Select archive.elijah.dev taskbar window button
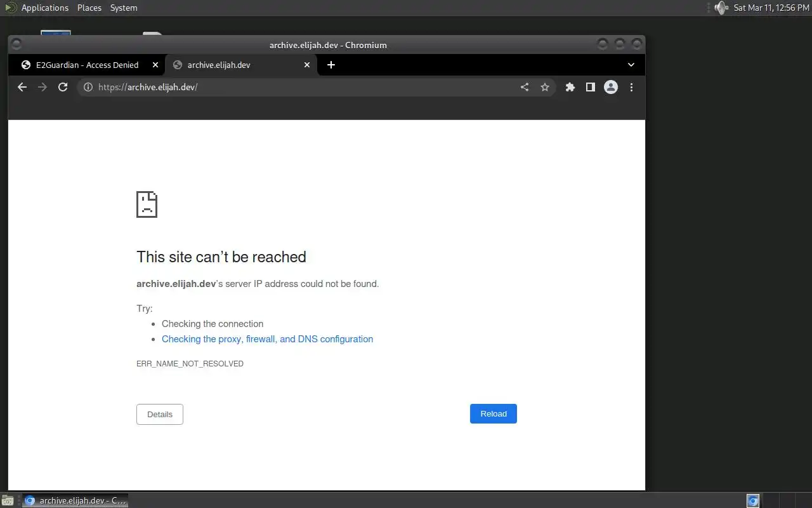Viewport: 812px width, 508px height. 75,500
